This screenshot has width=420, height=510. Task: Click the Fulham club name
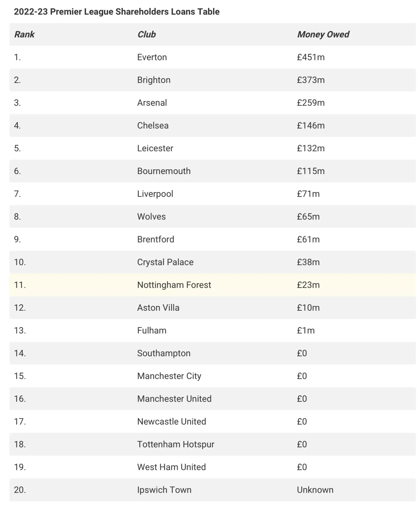coord(152,330)
